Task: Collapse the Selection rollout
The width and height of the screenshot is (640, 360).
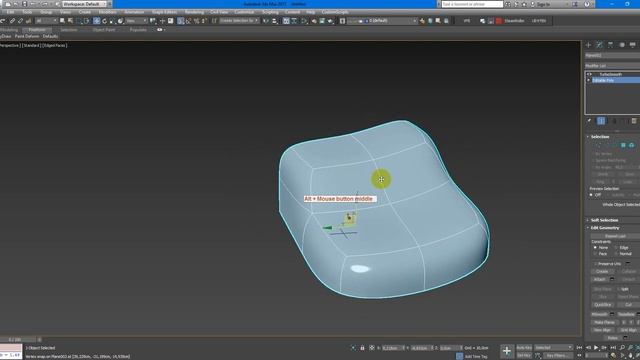Action: click(x=599, y=137)
